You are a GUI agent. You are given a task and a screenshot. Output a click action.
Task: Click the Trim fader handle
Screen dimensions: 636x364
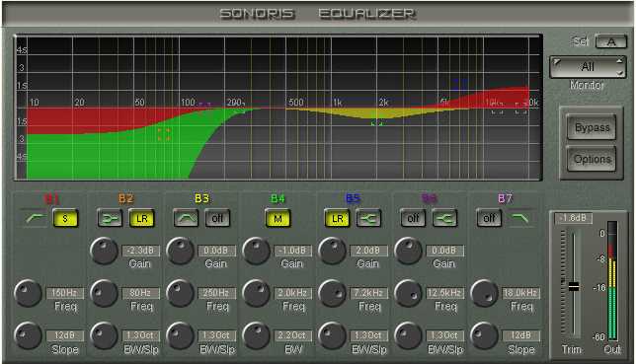[574, 287]
